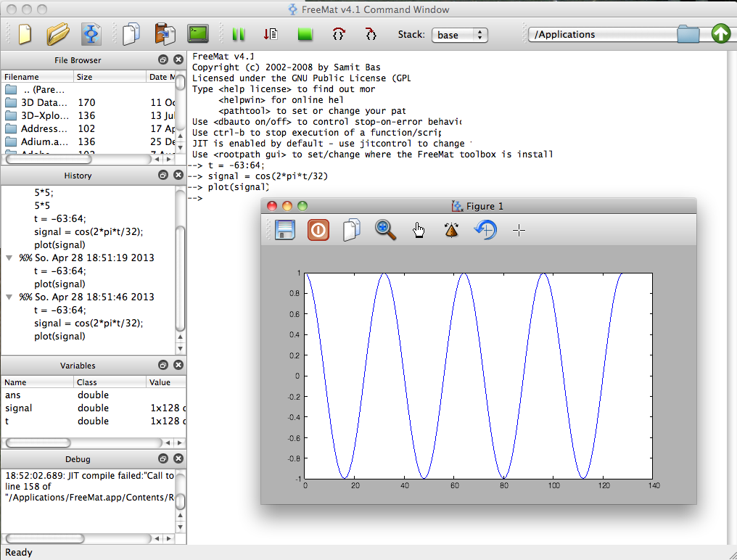Click the JIT compile failed message in Debug
The height and width of the screenshot is (560, 737).
click(x=89, y=486)
